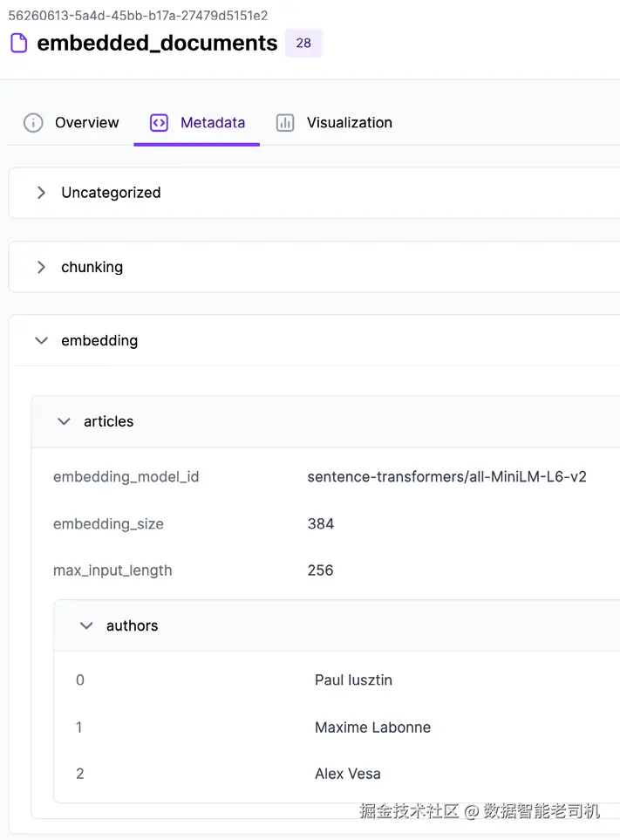Click the Metadata code brackets icon
The image size is (620, 840).
159,123
